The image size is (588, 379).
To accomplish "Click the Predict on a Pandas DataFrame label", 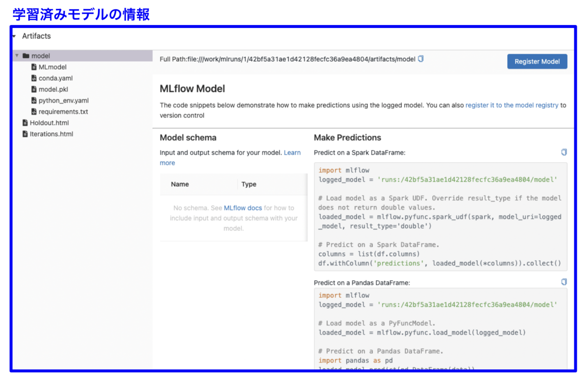I will pyautogui.click(x=362, y=283).
